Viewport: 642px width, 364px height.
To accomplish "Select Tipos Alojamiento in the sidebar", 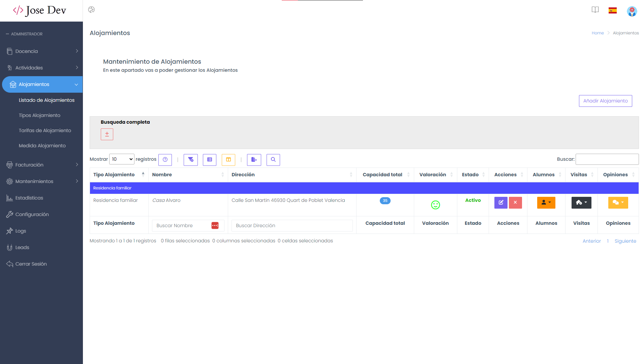I will [39, 115].
